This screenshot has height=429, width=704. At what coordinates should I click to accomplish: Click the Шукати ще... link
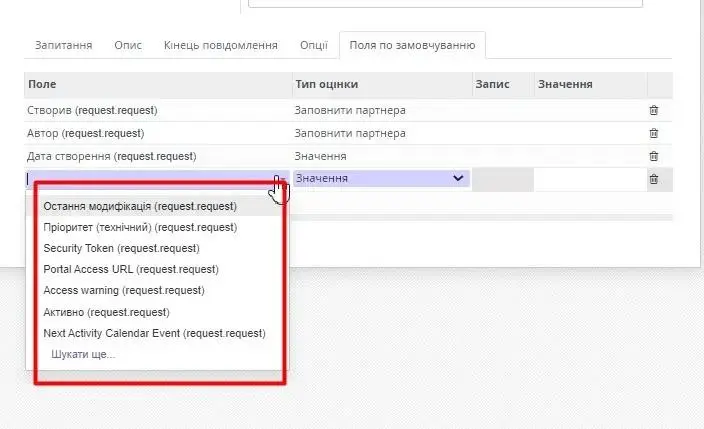pyautogui.click(x=83, y=354)
